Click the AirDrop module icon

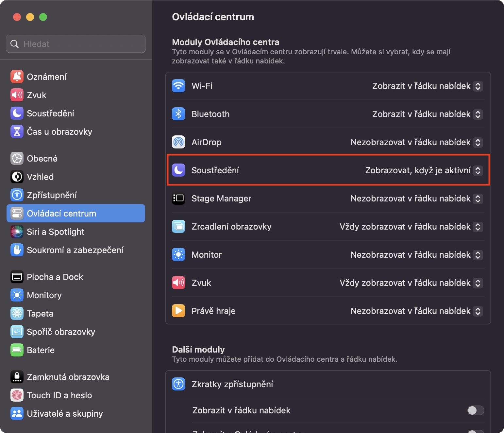coord(178,142)
